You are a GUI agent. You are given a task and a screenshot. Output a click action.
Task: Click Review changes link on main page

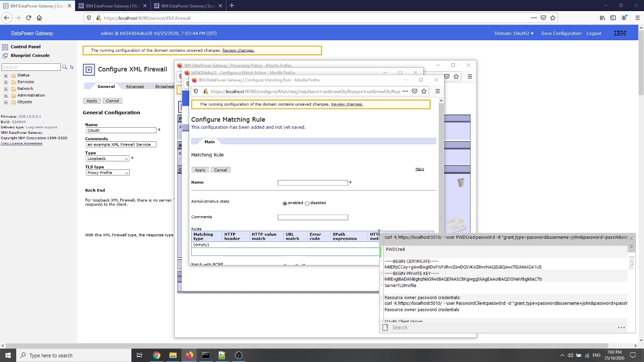[x=238, y=50]
